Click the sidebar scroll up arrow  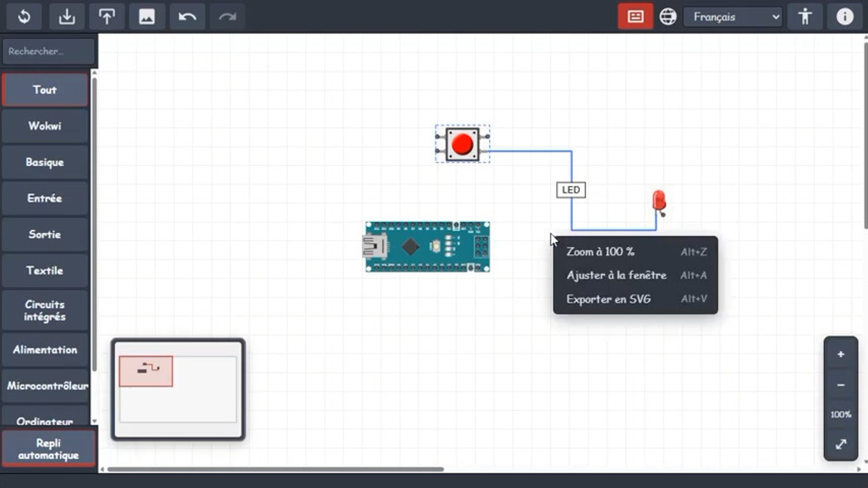pos(94,72)
